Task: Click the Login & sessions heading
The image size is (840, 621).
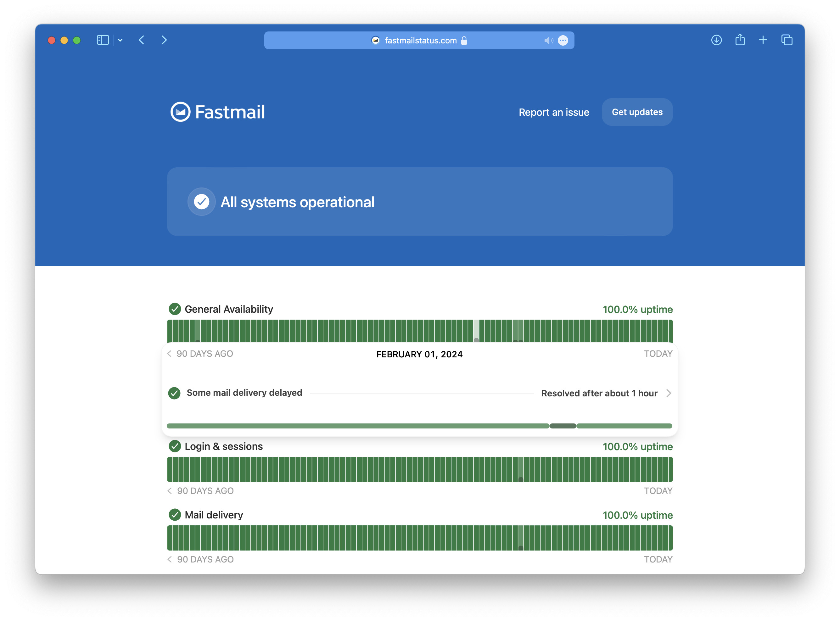Action: coord(224,446)
